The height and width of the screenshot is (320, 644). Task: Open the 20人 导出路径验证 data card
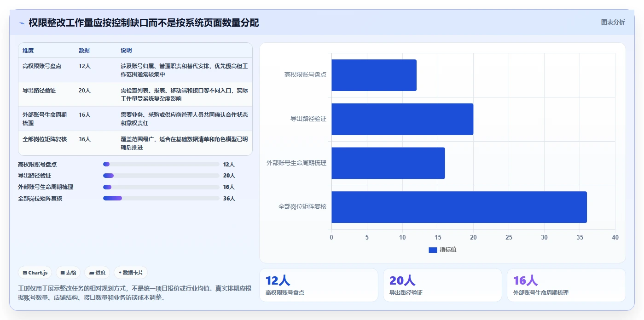tap(442, 285)
